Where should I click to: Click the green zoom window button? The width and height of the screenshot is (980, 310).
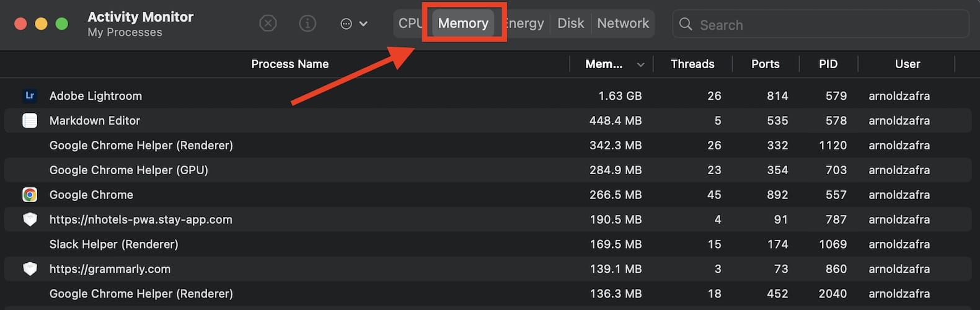tap(61, 24)
